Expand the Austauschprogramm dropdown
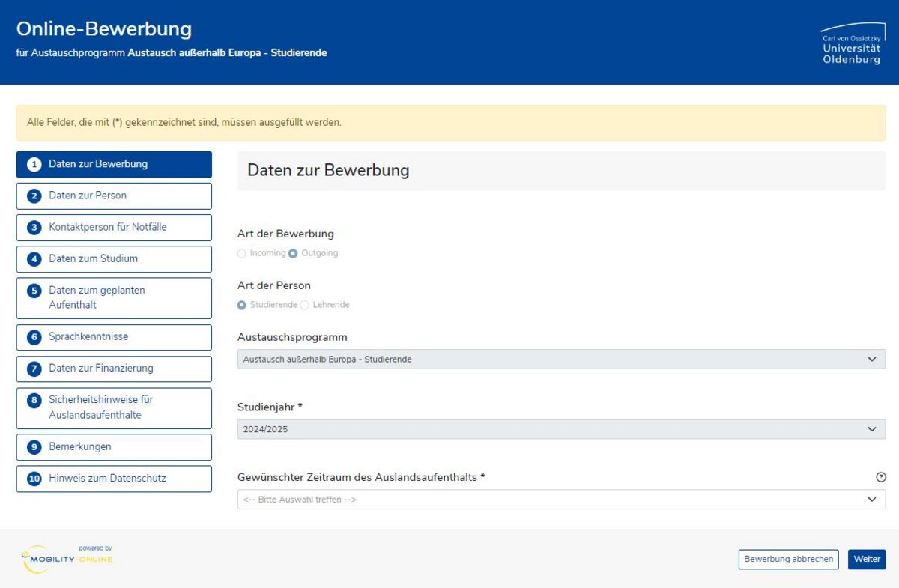This screenshot has width=899, height=588. [x=561, y=360]
